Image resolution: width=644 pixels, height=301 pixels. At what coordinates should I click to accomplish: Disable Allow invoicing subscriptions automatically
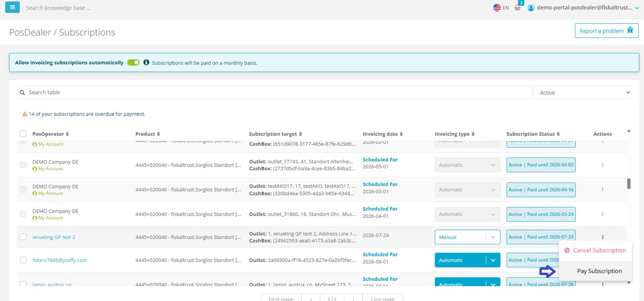[133, 62]
